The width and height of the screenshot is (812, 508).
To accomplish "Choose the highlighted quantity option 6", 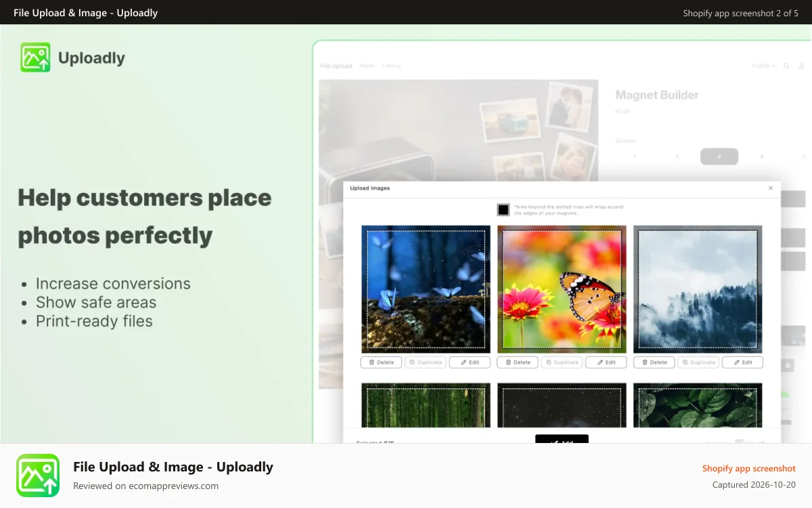I will 719,156.
